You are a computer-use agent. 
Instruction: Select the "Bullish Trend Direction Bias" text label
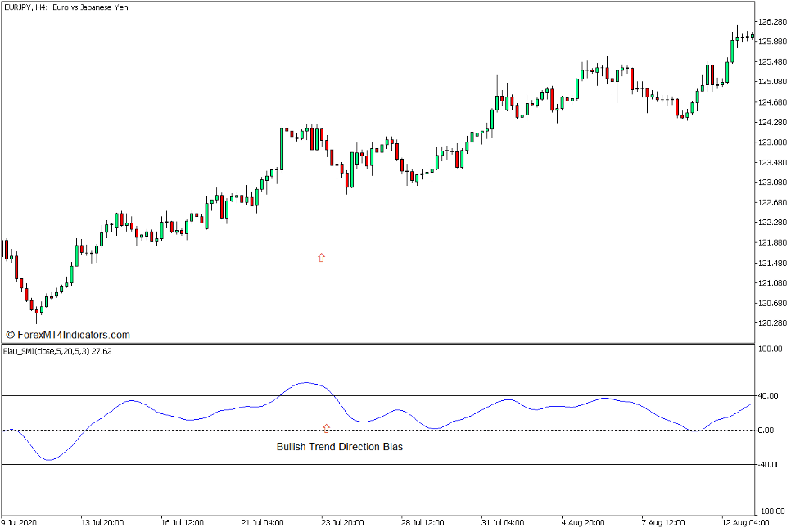click(x=340, y=447)
